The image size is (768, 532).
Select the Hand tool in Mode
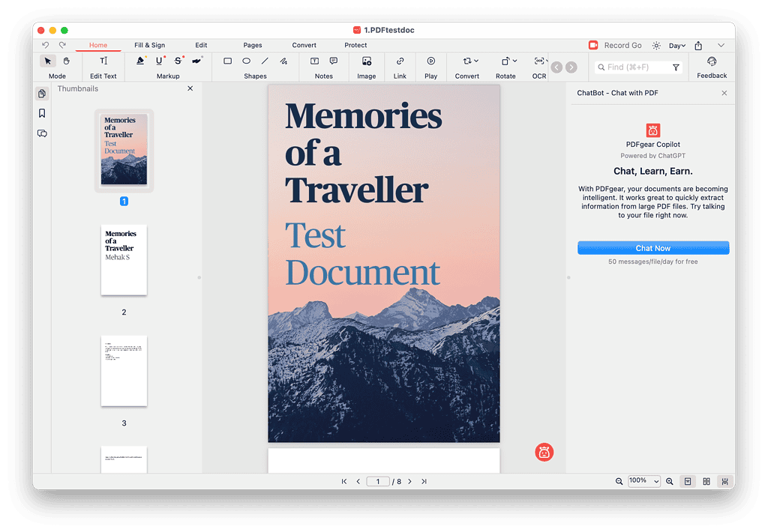pyautogui.click(x=66, y=61)
